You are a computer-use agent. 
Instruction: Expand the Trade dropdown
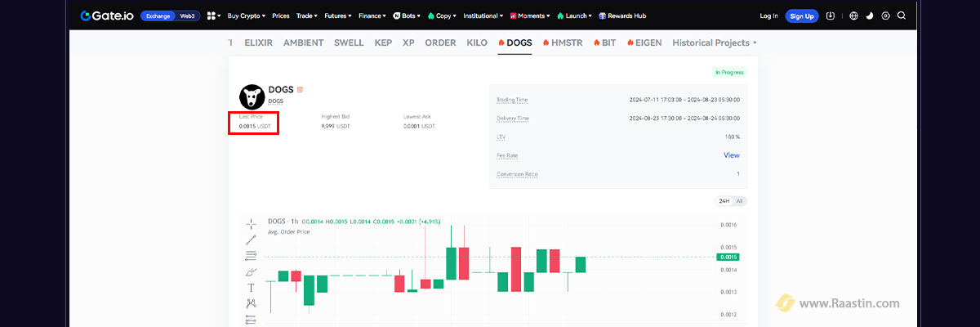[307, 16]
